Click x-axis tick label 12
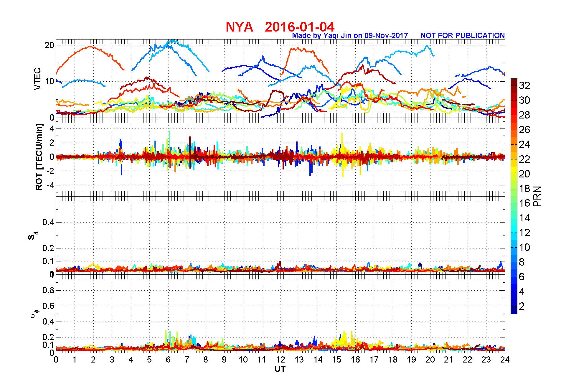The height and width of the screenshot is (392, 561). point(280,360)
